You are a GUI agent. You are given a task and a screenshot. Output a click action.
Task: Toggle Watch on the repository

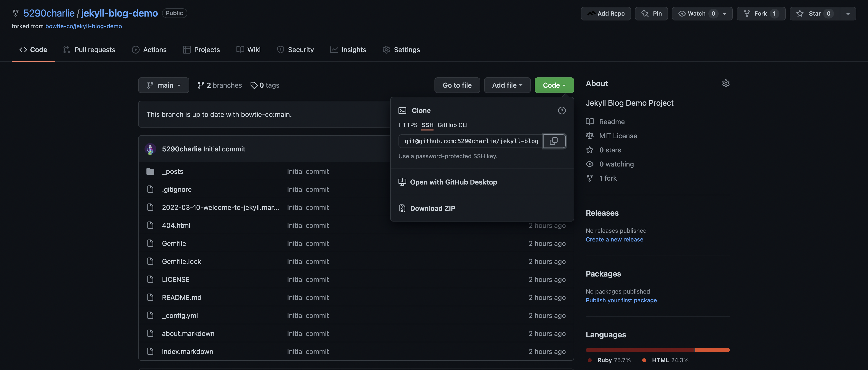(x=696, y=13)
